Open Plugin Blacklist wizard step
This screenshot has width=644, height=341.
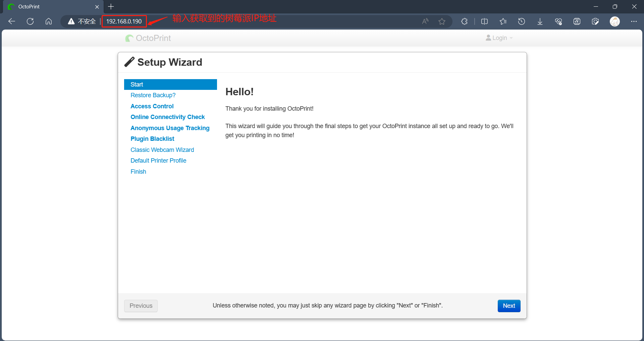[152, 139]
